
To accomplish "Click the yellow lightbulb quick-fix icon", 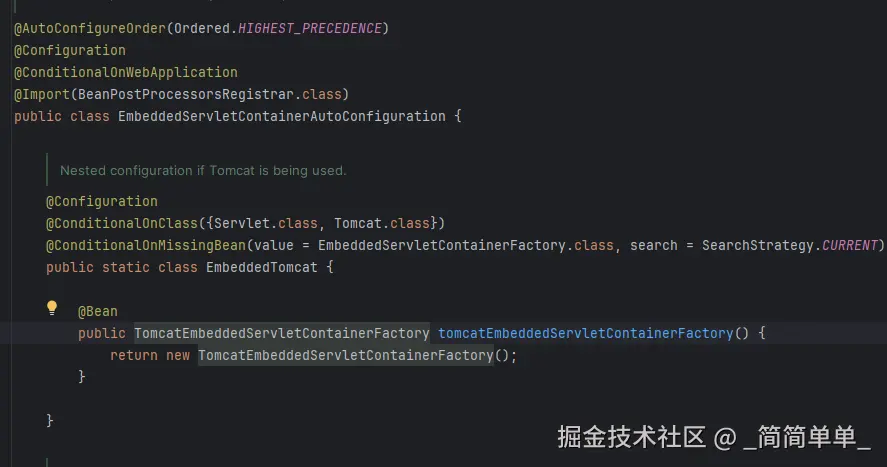I will pos(53,308).
